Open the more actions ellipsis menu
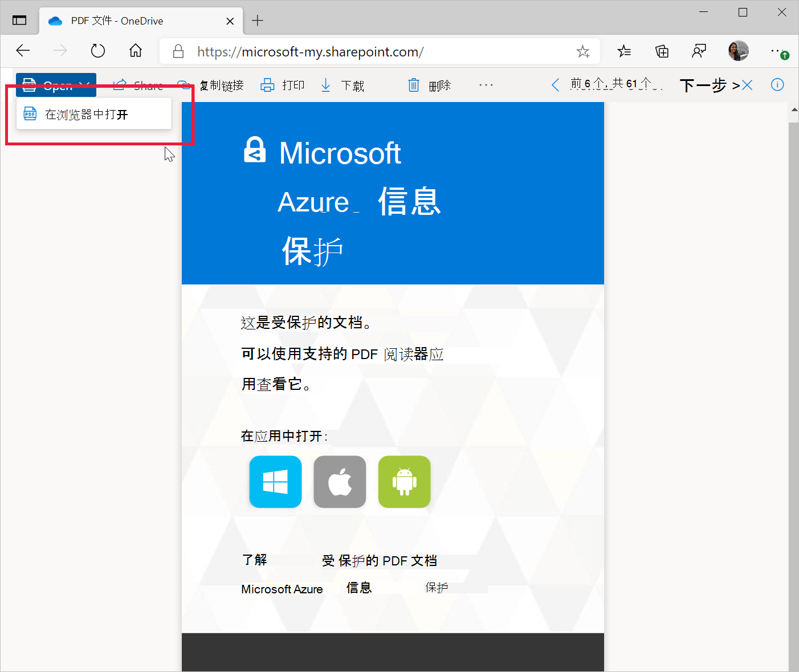 click(486, 84)
